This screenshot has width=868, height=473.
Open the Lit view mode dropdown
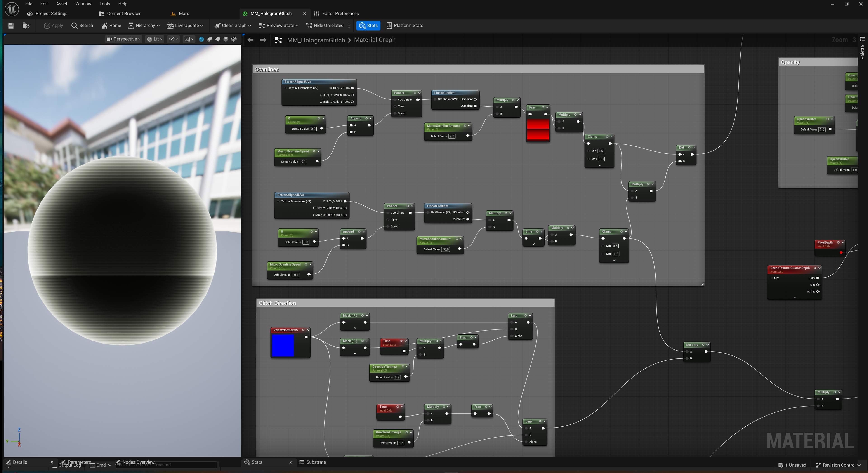click(155, 39)
